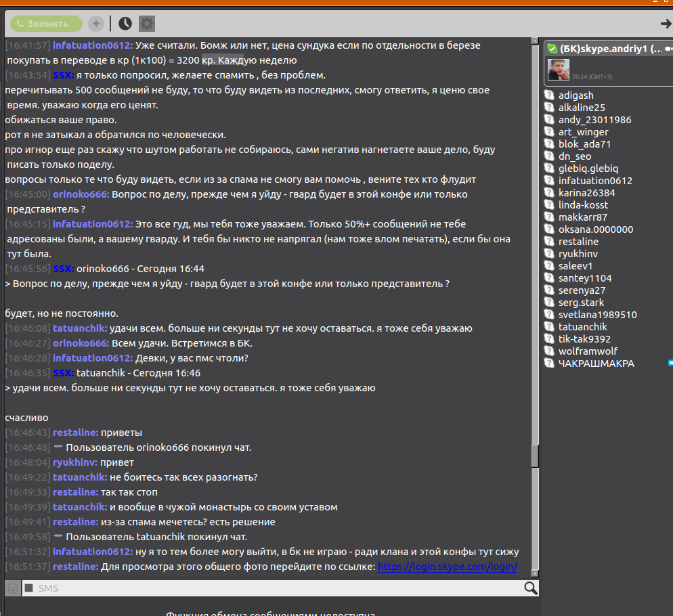Click the status icon next to andy_23011986
The width and height of the screenshot is (673, 616).
[549, 119]
